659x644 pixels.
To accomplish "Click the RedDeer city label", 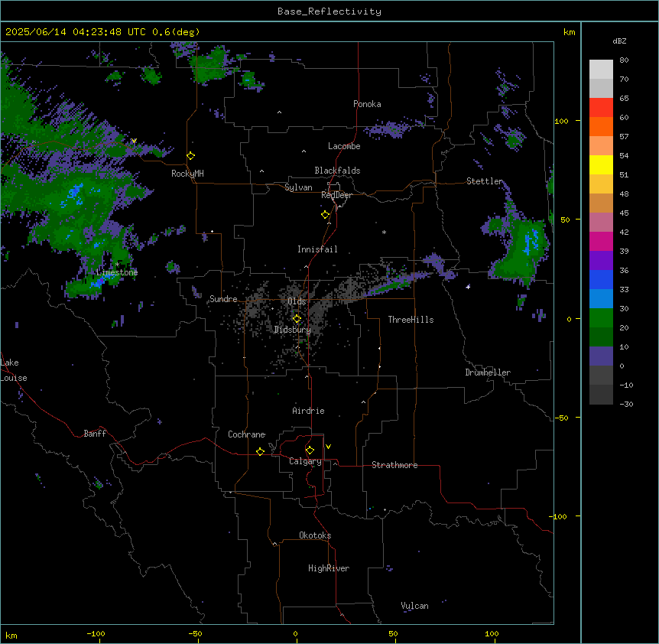I will (x=336, y=195).
